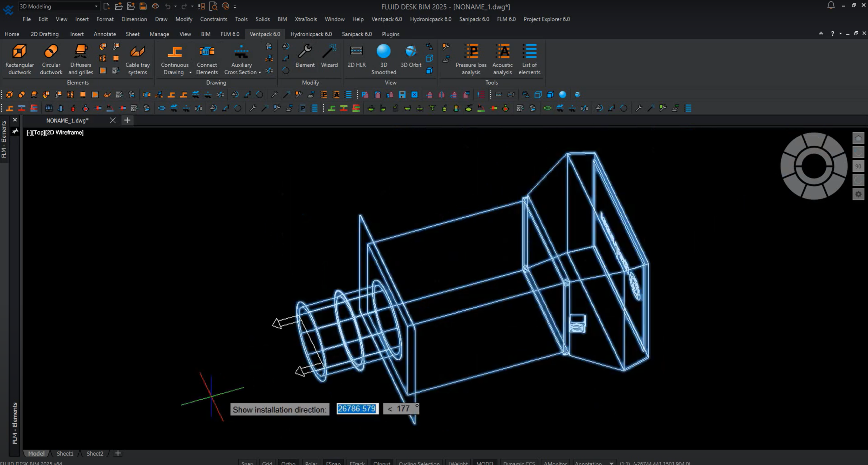The width and height of the screenshot is (868, 465).
Task: Click Cable tray systems icon
Action: tap(137, 58)
